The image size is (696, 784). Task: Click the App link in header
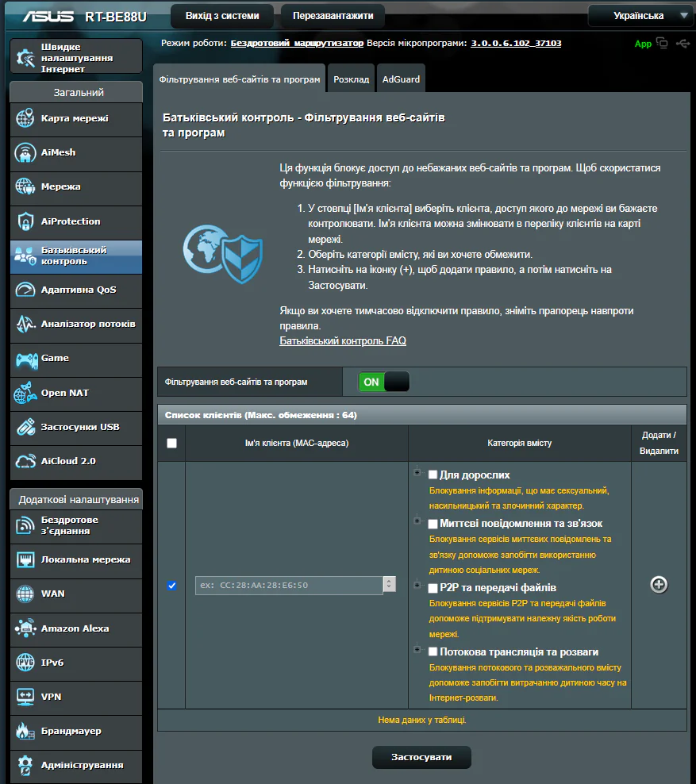pyautogui.click(x=643, y=44)
